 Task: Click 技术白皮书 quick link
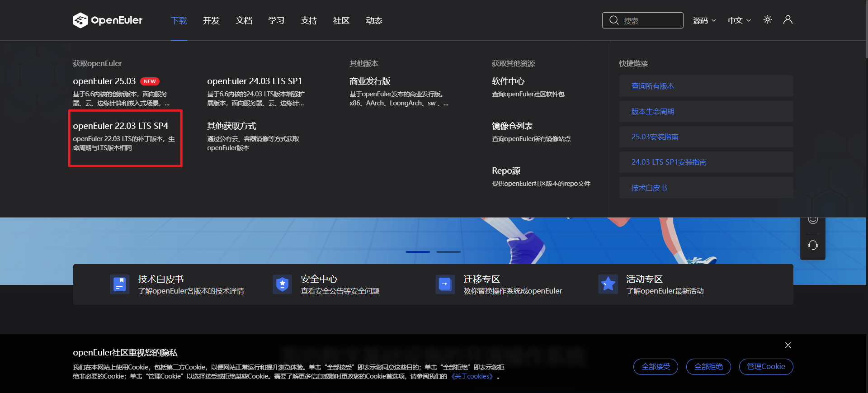[x=706, y=188]
